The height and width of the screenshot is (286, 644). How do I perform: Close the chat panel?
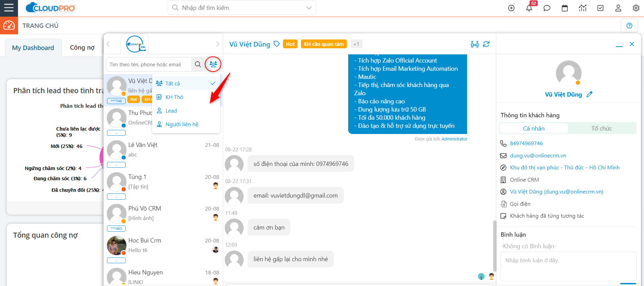coord(632,44)
